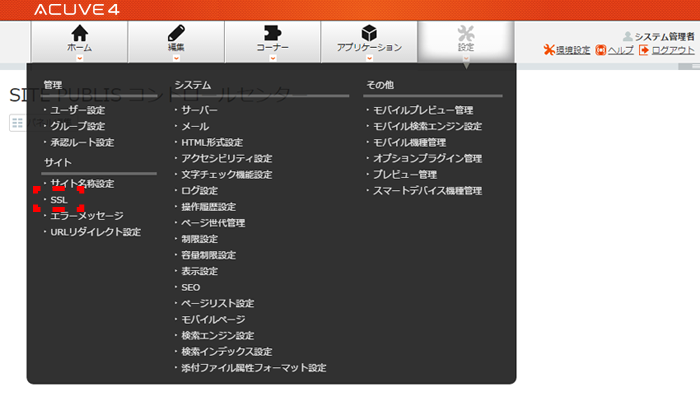Image resolution: width=700 pixels, height=420 pixels.
Task: Click the Home house icon
Action: (x=79, y=33)
